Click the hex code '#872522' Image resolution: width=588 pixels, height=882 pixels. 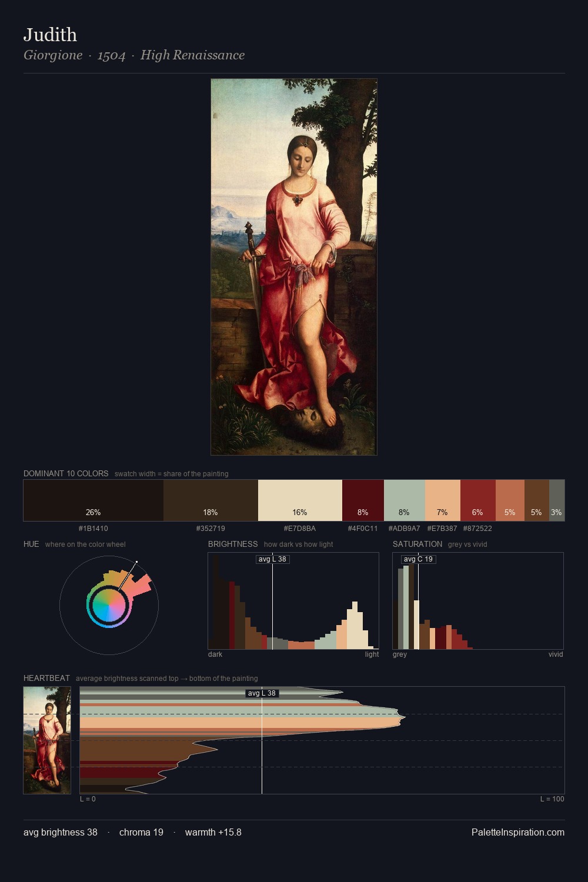pos(477,529)
